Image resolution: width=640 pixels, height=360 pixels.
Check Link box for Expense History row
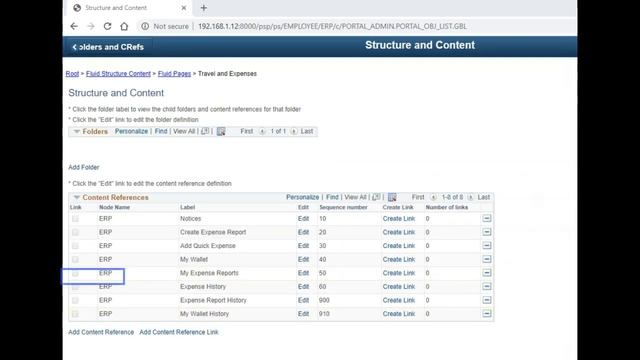[75, 287]
